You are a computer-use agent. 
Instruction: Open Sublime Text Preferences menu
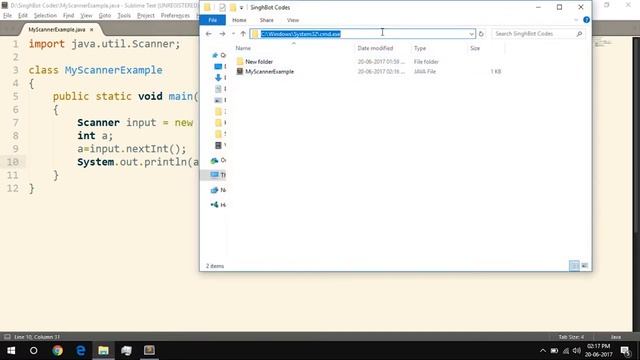click(176, 16)
